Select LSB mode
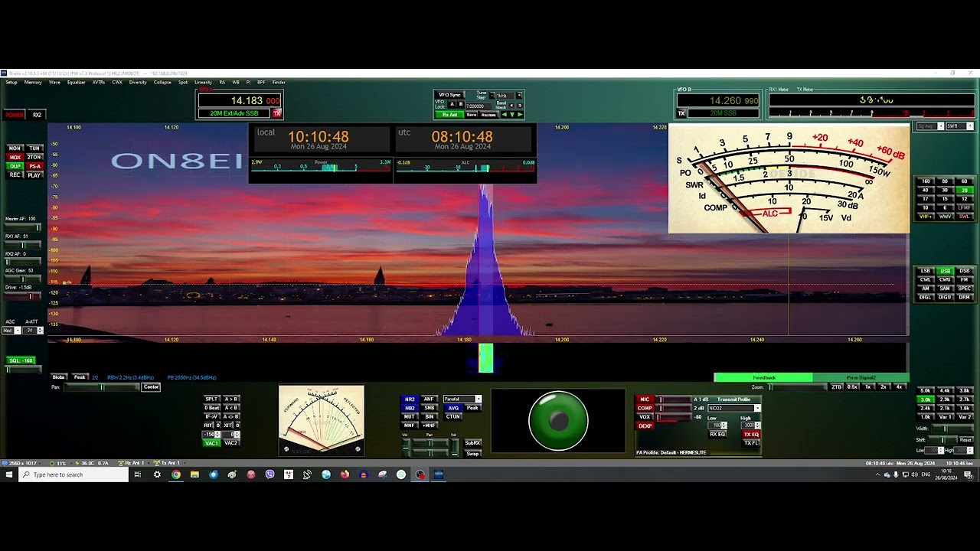Viewport: 980px width, 551px height. (926, 271)
